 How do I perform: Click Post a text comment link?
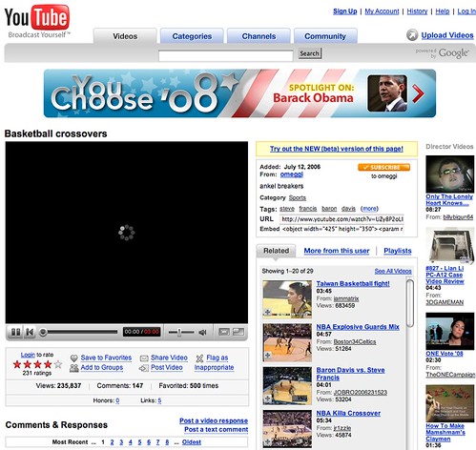(217, 430)
